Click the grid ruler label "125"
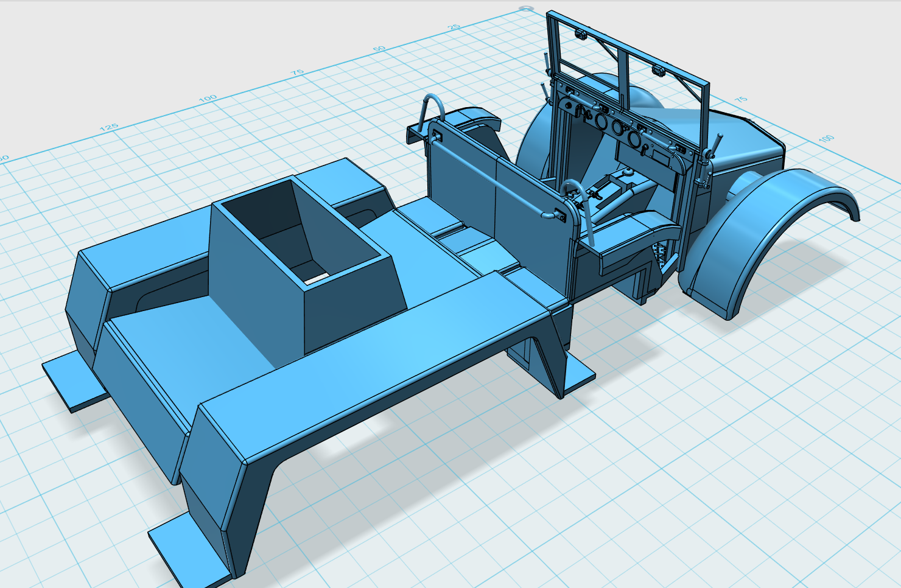This screenshot has width=901, height=588. coord(108,127)
